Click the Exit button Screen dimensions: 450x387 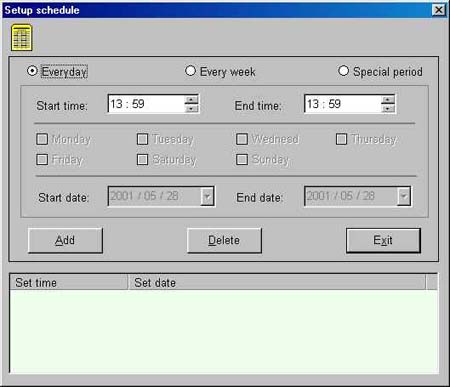(x=383, y=240)
